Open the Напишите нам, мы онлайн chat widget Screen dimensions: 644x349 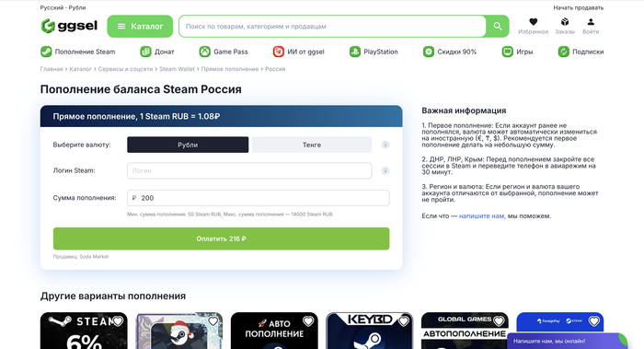(567, 342)
